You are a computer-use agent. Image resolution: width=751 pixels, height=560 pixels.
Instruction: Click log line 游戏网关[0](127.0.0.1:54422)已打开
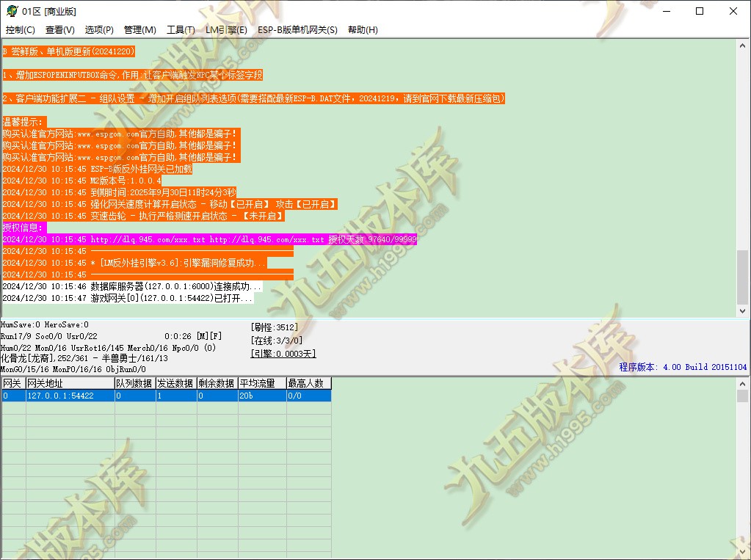tap(128, 298)
